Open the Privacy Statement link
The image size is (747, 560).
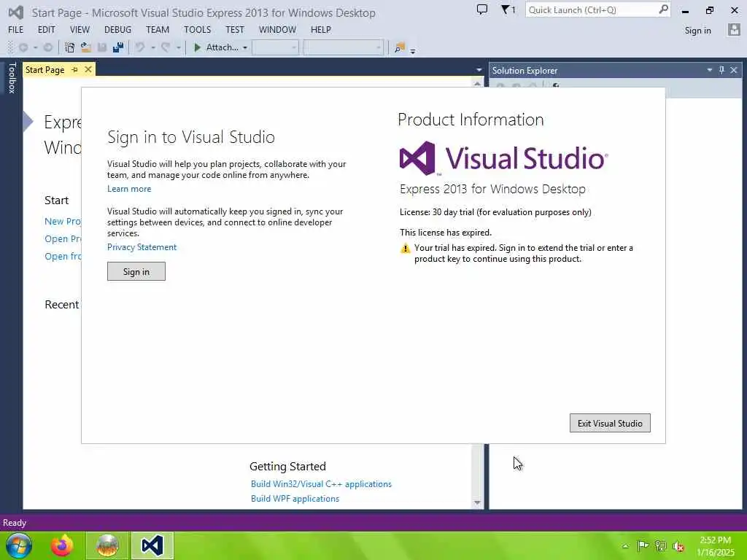pyautogui.click(x=142, y=247)
